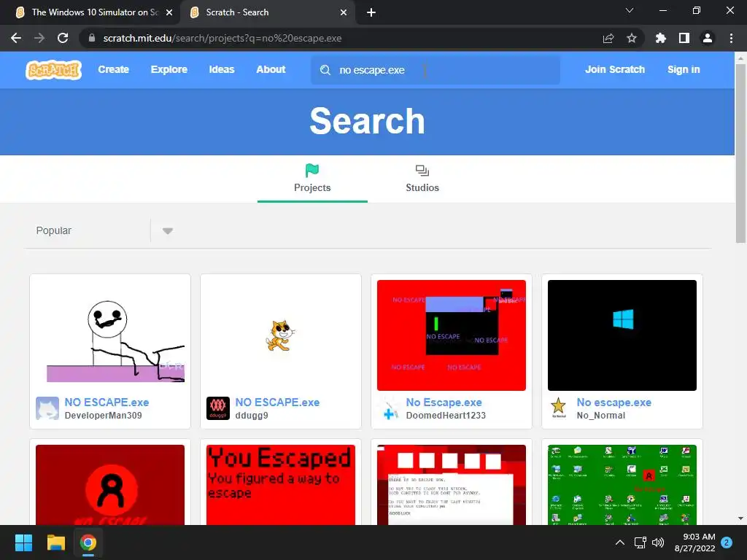747x560 pixels.
Task: Click the Chrome taskbar icon
Action: coord(88,542)
